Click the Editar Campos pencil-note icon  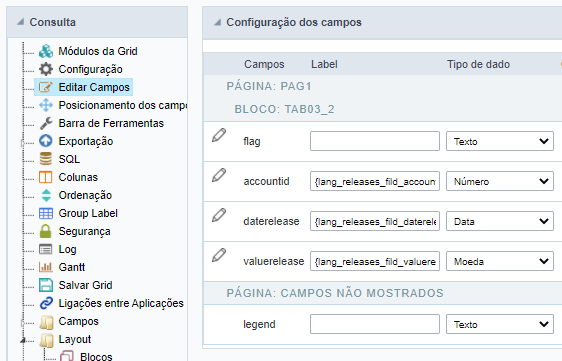pos(46,87)
